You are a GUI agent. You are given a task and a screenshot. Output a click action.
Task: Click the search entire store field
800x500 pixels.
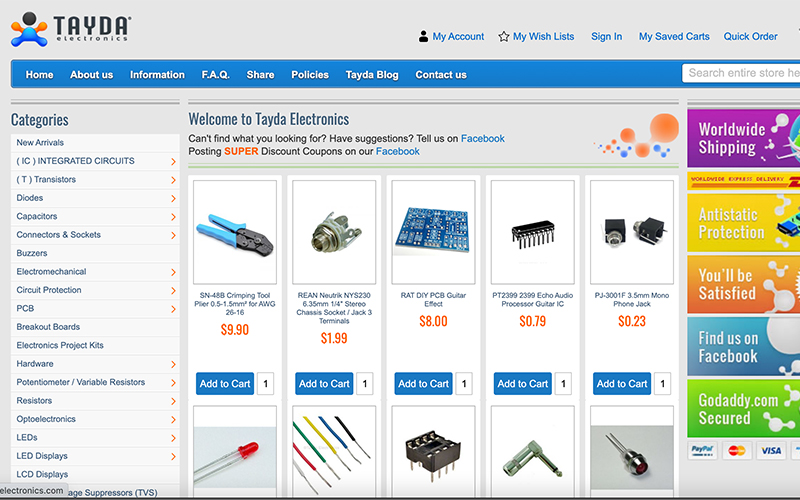click(x=741, y=73)
